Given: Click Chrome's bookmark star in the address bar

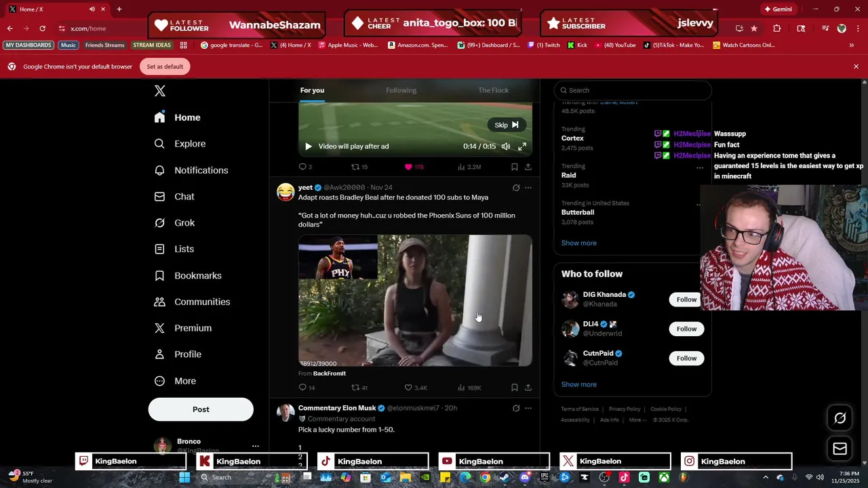Looking at the screenshot, I should click(754, 28).
